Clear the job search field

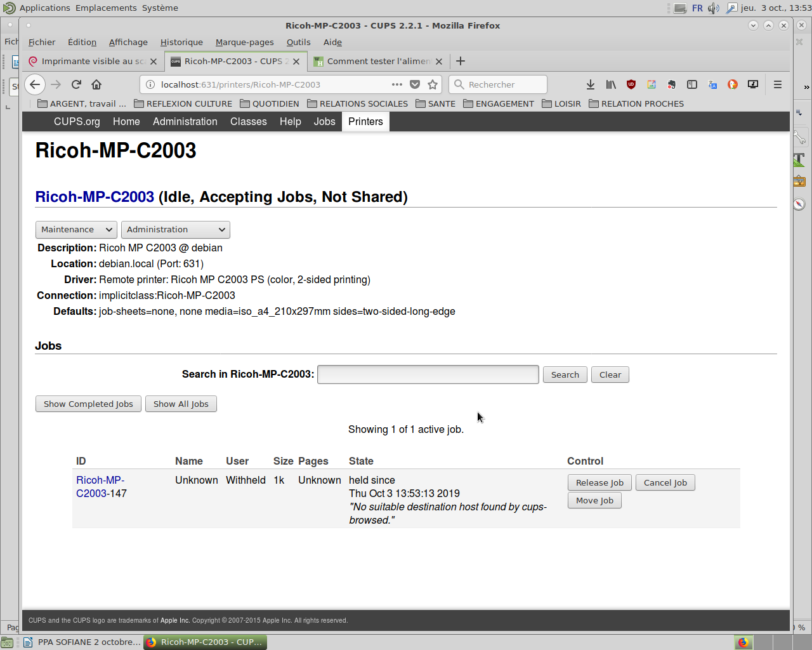(610, 375)
